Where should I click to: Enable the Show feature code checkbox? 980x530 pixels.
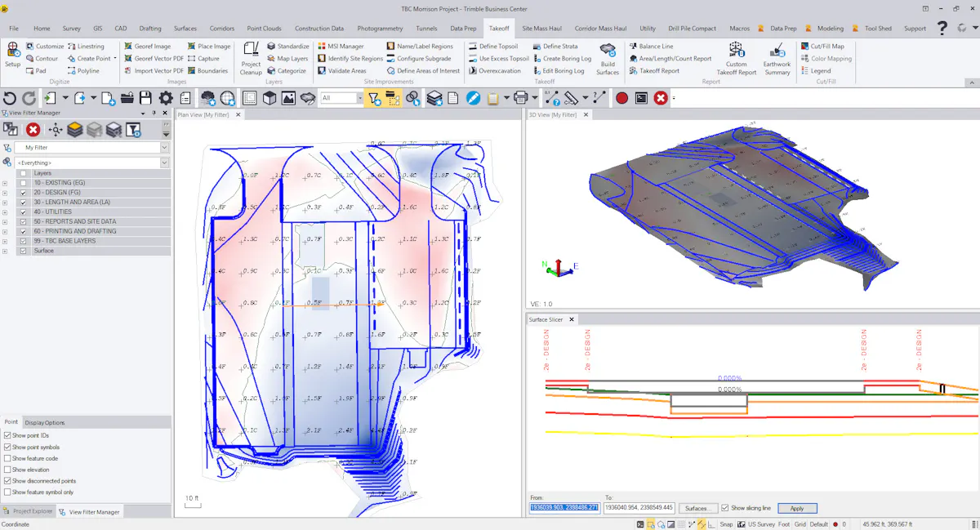coord(7,459)
